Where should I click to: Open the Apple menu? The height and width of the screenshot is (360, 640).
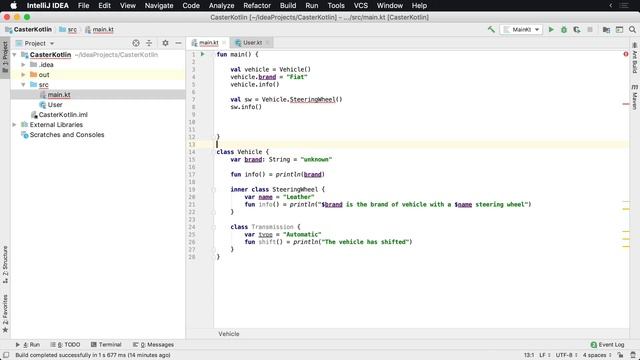[x=13, y=6]
